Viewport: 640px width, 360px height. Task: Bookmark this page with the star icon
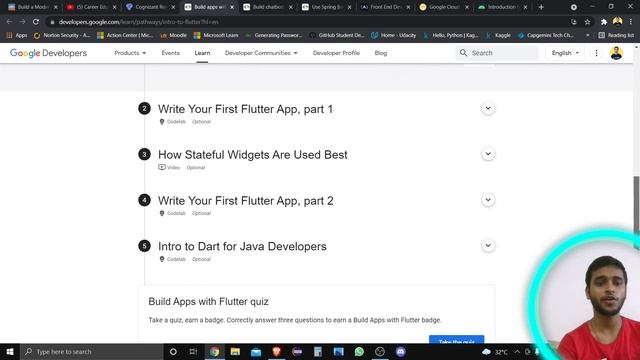(x=587, y=22)
